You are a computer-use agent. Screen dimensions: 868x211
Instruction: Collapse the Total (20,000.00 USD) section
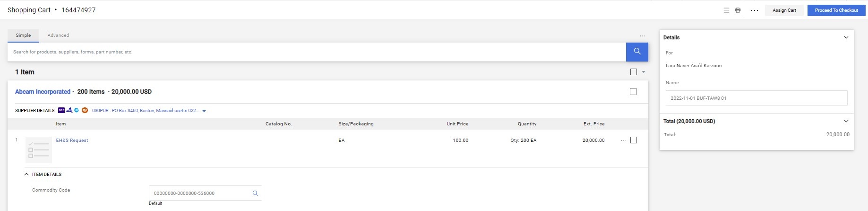click(x=846, y=121)
